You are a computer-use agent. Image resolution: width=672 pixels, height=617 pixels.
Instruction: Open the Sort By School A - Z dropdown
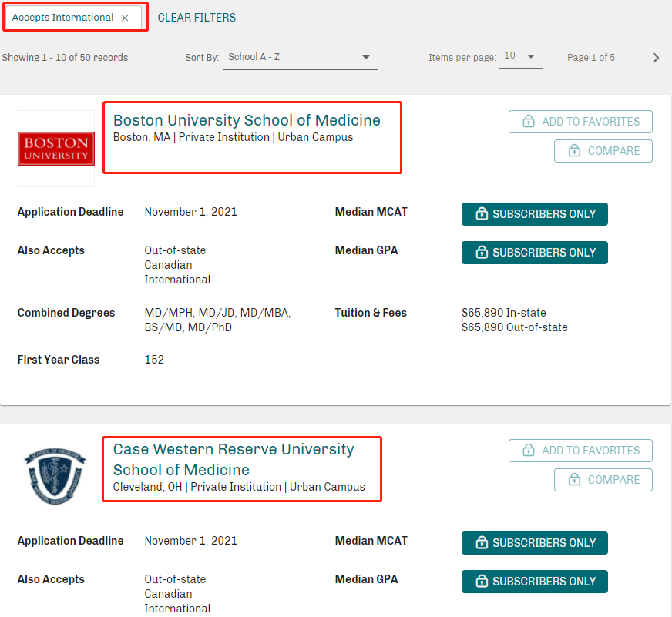[300, 58]
